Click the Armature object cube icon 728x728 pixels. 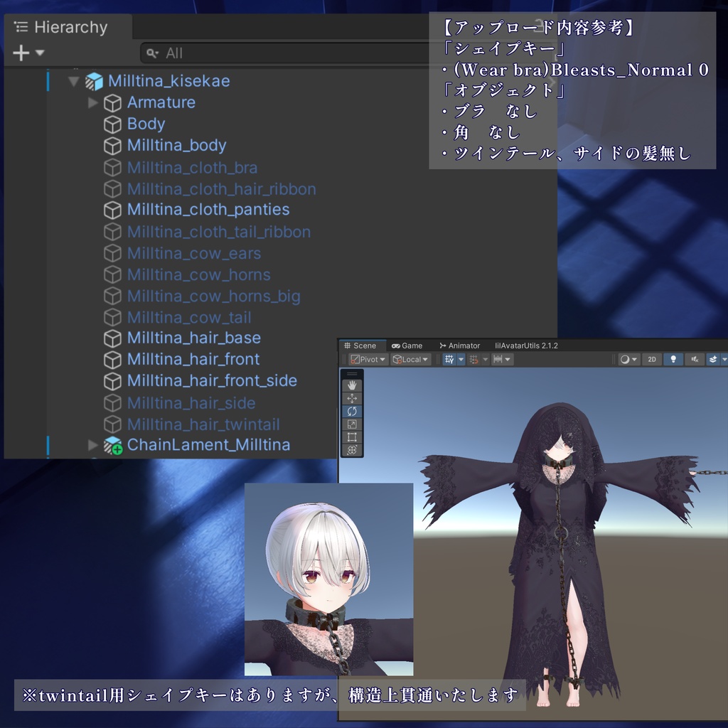click(112, 103)
